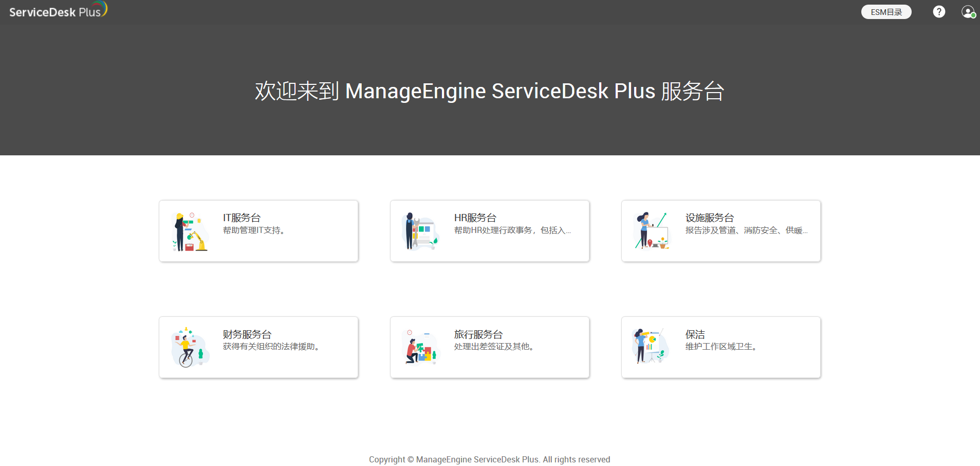This screenshot has height=466, width=980.
Task: Click the 帮助管理IT支持。 description
Action: tap(254, 230)
